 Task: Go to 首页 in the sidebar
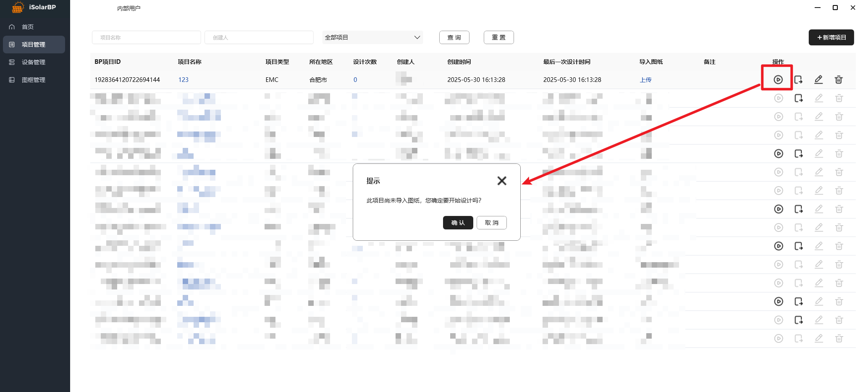pos(28,27)
